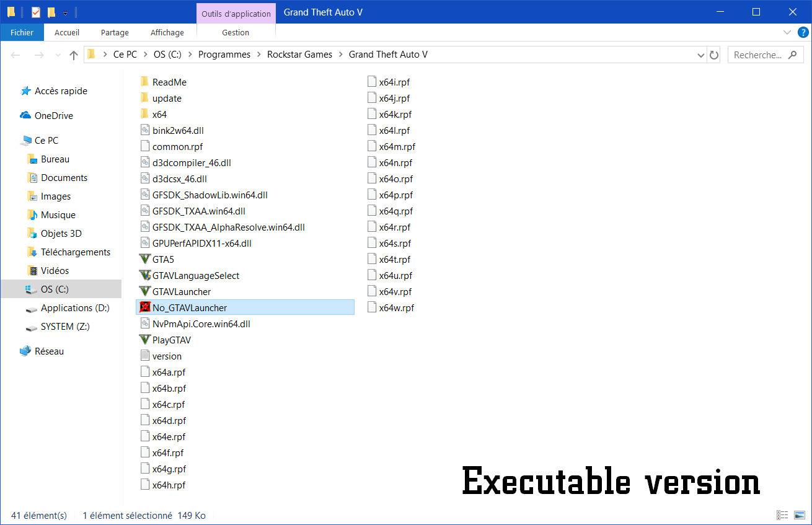Select the GTAVLanguageSelect application icon
This screenshot has height=525, width=812.
tap(145, 275)
